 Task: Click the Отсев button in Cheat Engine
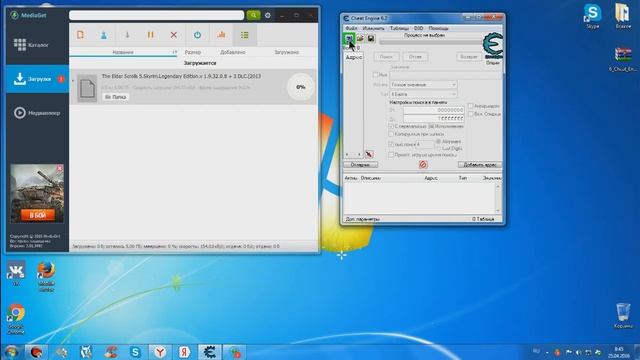415,57
